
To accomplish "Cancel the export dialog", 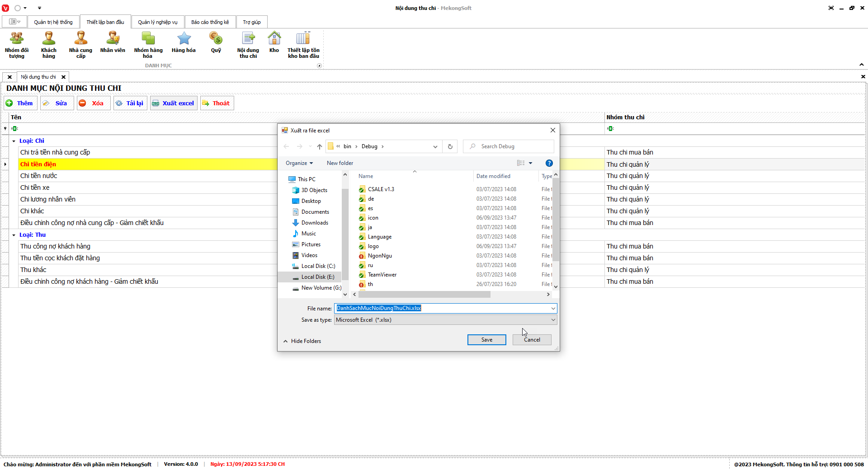I will (x=532, y=340).
